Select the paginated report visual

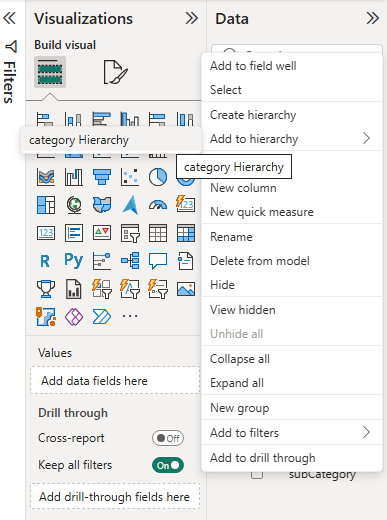[74, 289]
